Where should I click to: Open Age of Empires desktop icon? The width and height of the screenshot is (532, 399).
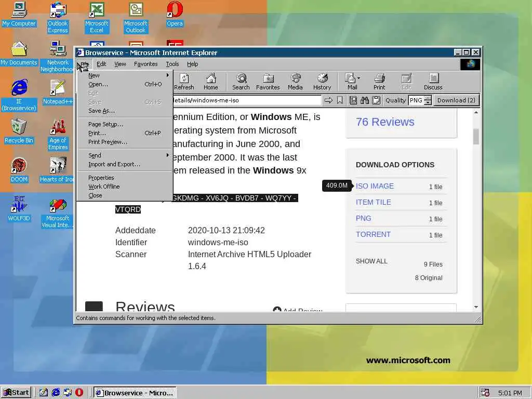coord(58,135)
